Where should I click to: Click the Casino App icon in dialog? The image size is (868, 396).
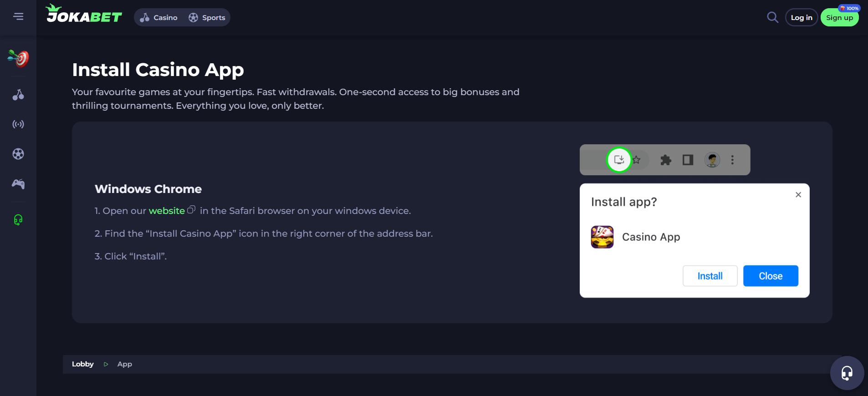pos(602,237)
